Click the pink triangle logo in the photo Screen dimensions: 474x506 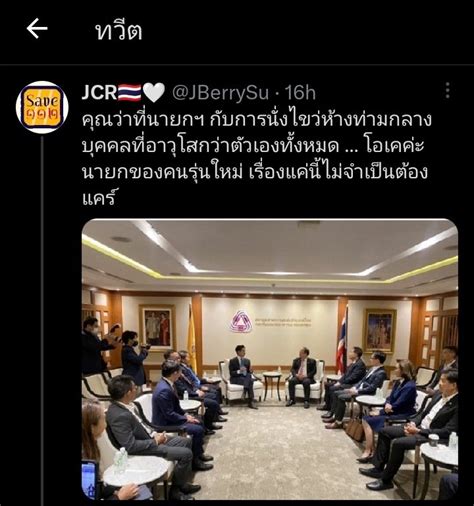[241, 321]
